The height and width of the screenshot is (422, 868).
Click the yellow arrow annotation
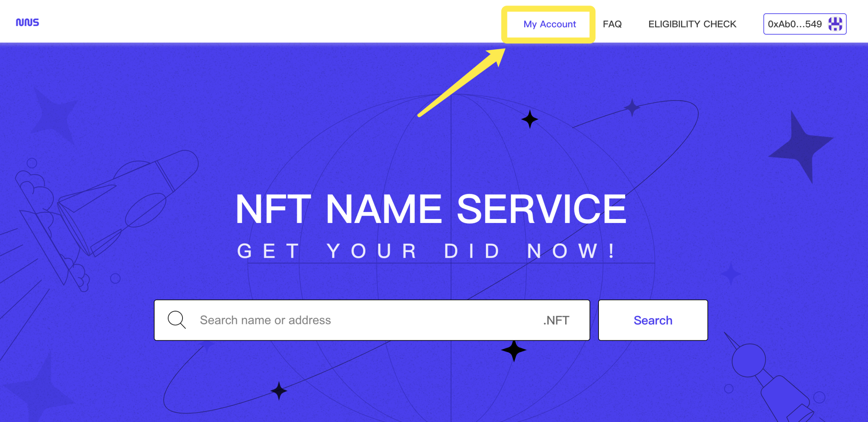point(463,83)
